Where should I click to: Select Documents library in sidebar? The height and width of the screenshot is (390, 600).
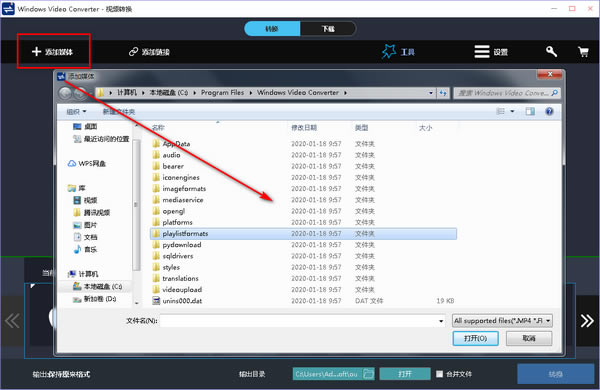[x=85, y=237]
